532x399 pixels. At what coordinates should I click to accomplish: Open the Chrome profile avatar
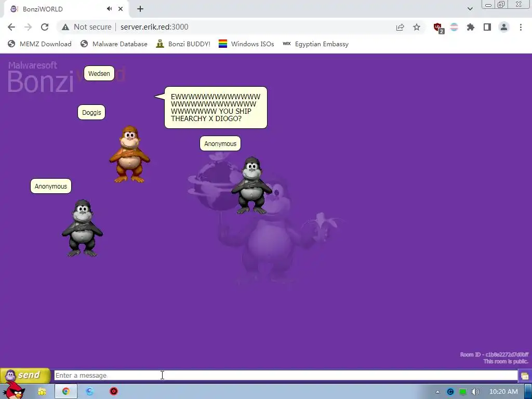point(504,27)
